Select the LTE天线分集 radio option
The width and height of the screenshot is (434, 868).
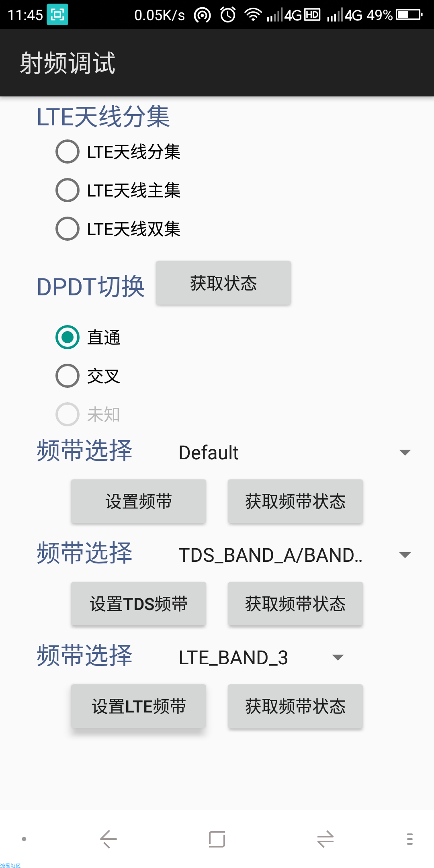tap(118, 151)
